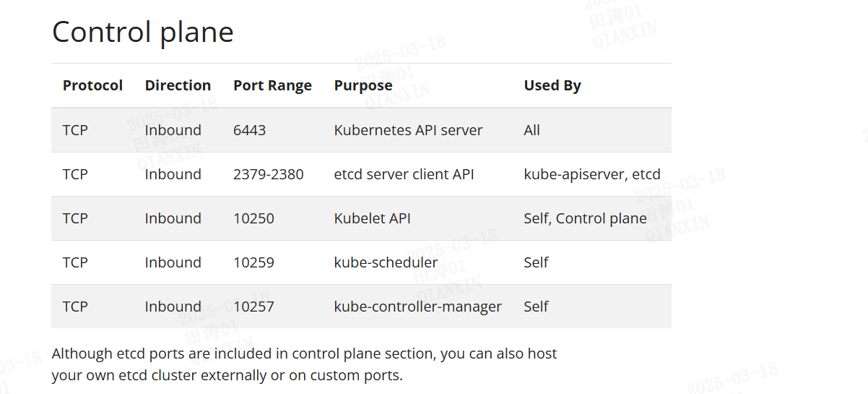Click port 6443 in the table

(x=249, y=130)
